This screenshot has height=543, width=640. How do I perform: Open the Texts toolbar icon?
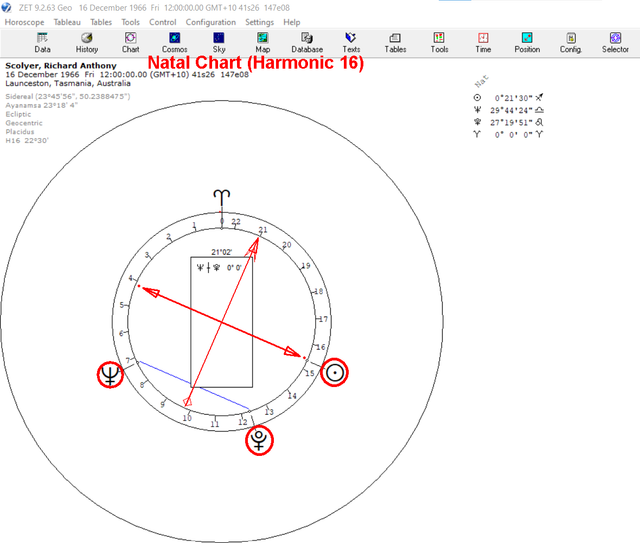coord(351,43)
